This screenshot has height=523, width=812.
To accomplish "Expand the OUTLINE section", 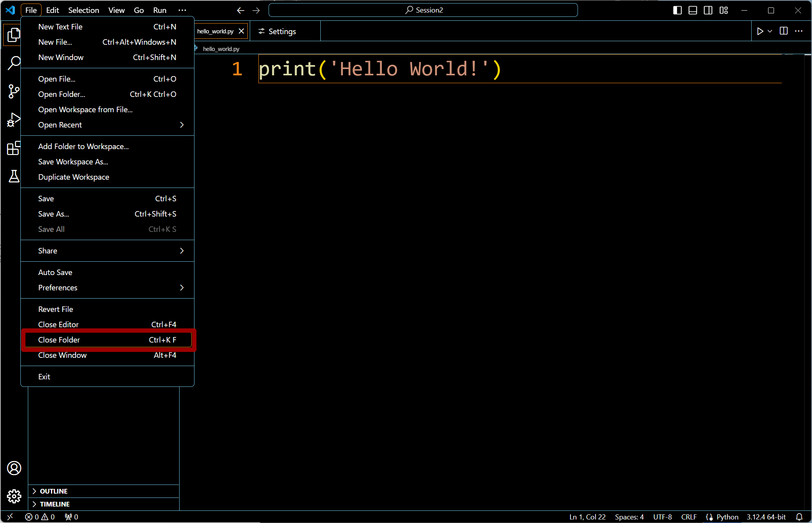I will point(54,491).
